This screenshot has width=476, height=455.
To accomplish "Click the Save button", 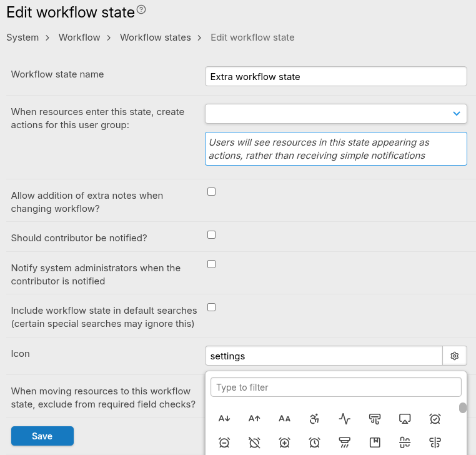I will (42, 436).
